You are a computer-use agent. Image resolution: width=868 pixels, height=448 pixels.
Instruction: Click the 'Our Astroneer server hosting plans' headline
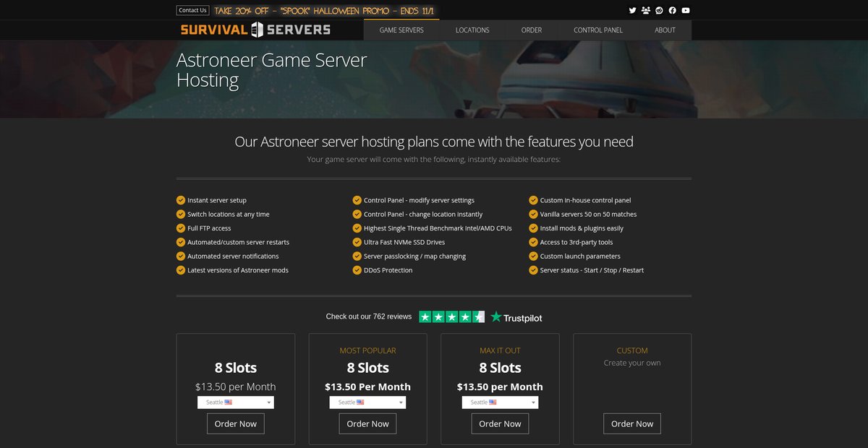click(x=434, y=142)
